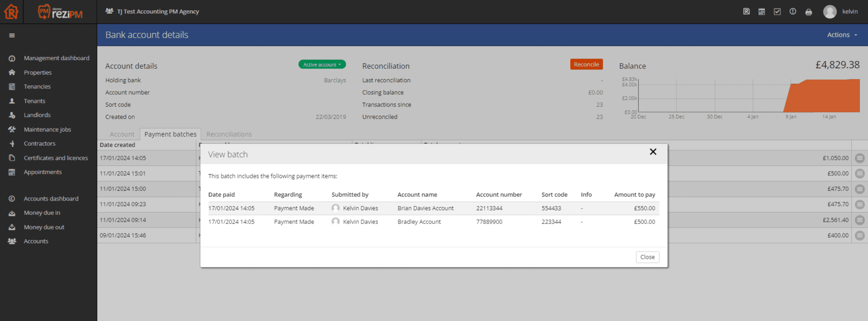868x321 pixels.
Task: Open the alerts exclamation icon in top toolbar
Action: click(793, 11)
